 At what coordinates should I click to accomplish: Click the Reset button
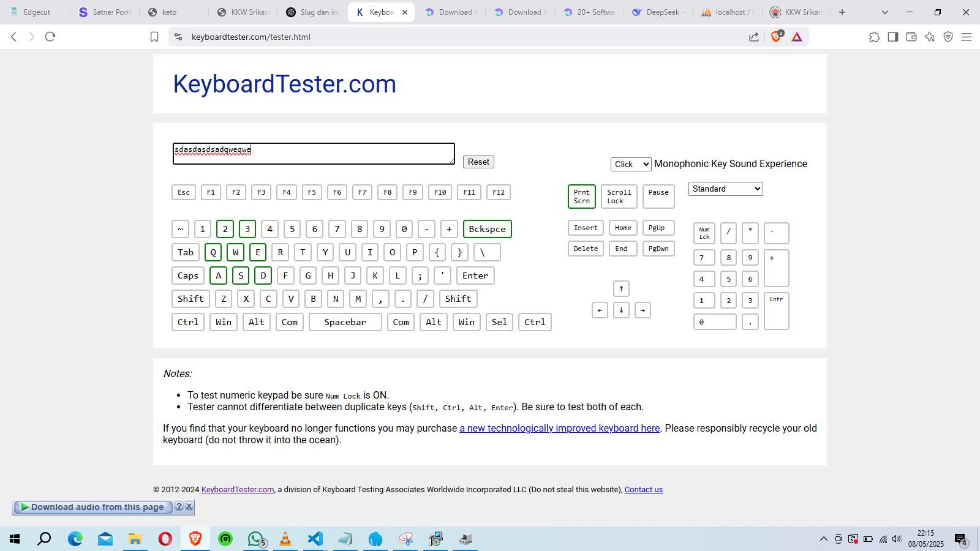tap(478, 162)
